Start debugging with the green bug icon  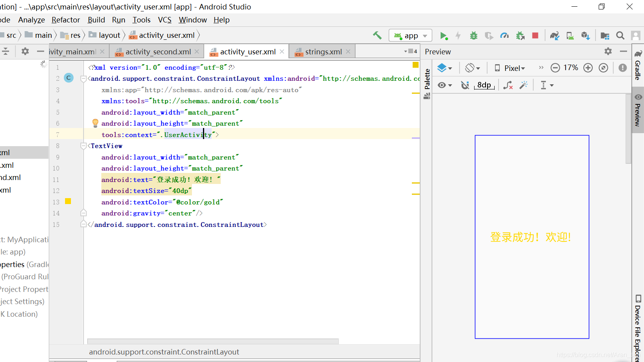(x=474, y=36)
